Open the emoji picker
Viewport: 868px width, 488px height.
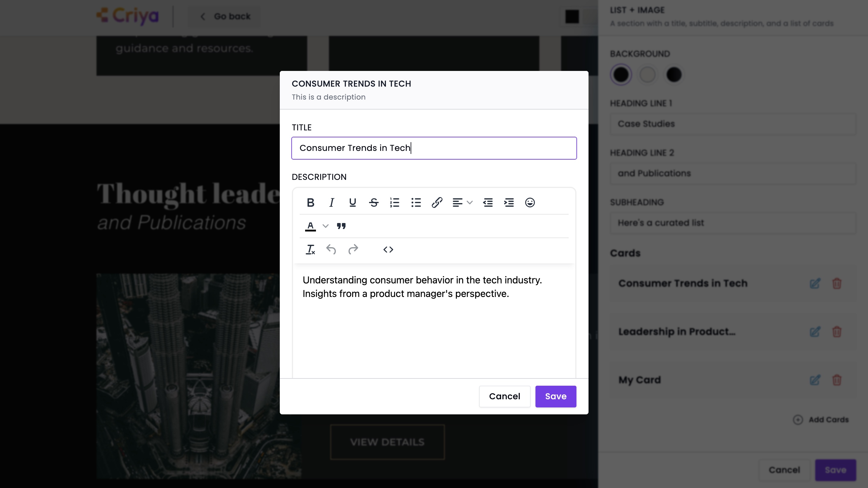coord(530,203)
